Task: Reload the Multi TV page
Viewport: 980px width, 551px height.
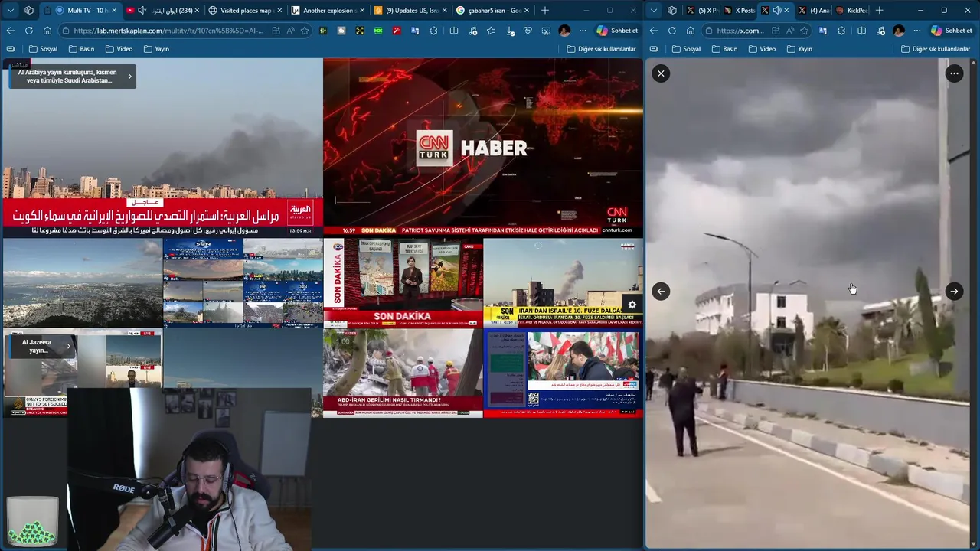Action: pyautogui.click(x=28, y=31)
